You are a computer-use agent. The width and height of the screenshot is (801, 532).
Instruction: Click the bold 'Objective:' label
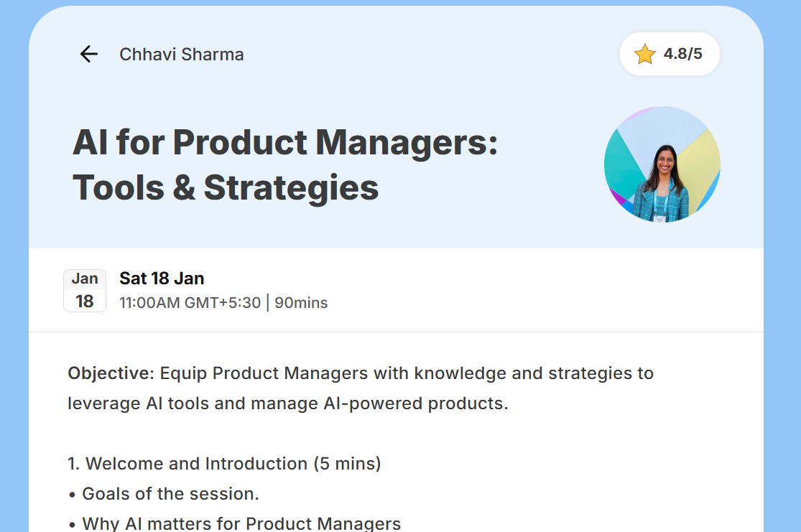[111, 373]
